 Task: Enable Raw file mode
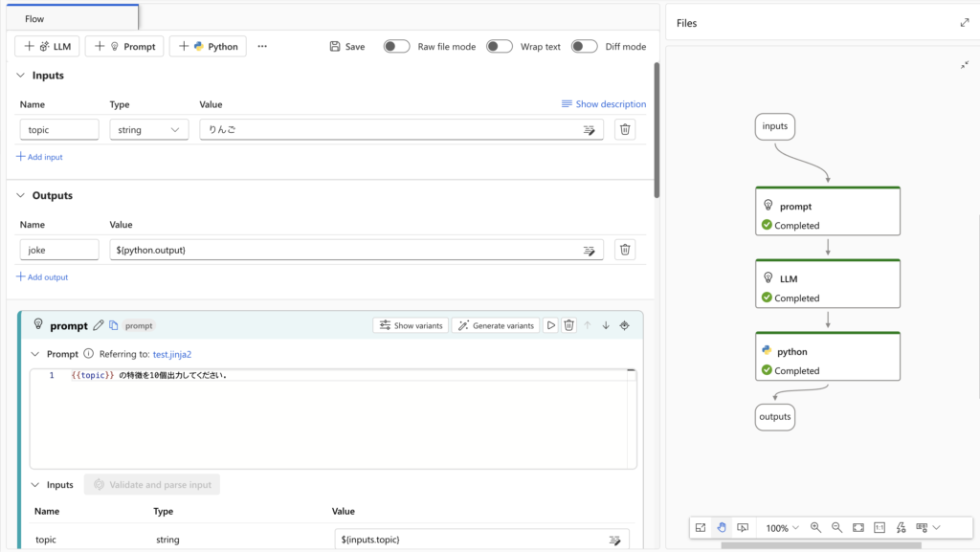coord(396,46)
